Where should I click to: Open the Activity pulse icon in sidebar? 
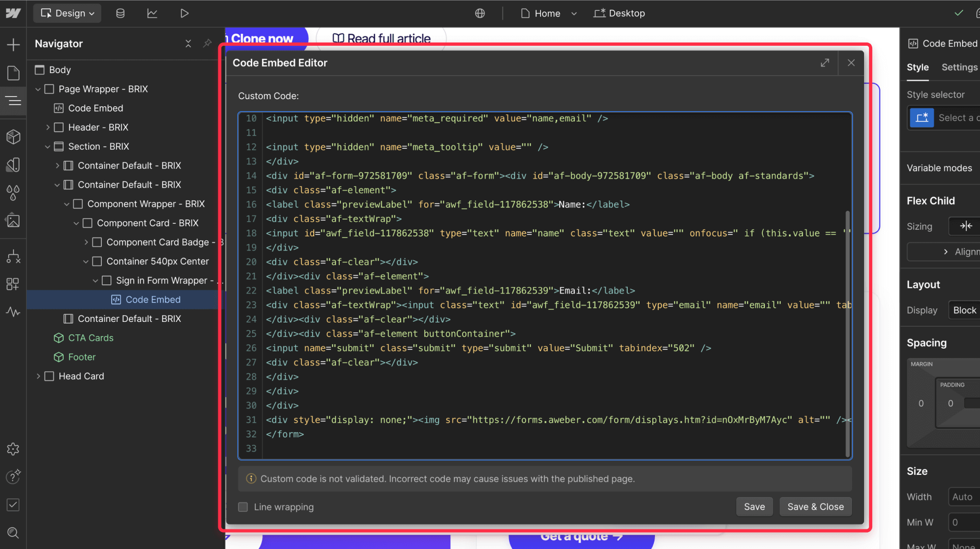(x=13, y=312)
